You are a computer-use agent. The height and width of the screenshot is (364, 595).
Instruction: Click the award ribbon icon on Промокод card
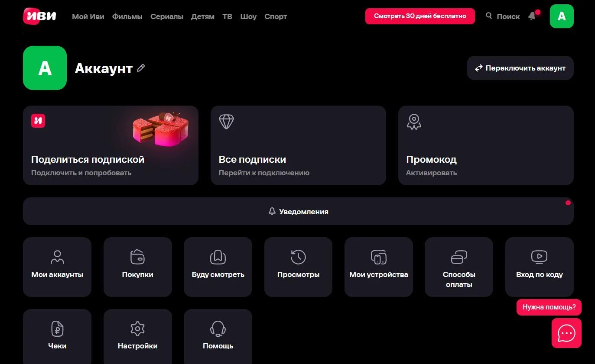coord(414,122)
